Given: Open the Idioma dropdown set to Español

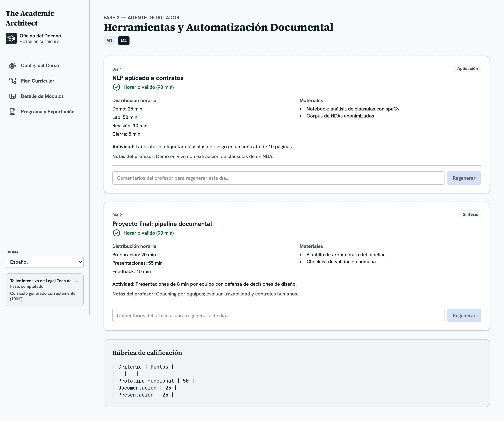Looking at the screenshot, I should [45, 262].
